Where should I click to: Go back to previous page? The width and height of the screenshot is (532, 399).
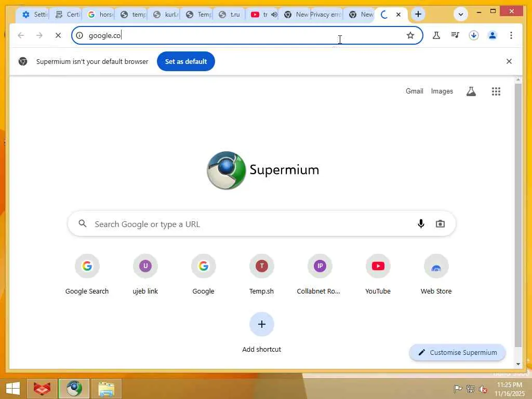tap(21, 35)
